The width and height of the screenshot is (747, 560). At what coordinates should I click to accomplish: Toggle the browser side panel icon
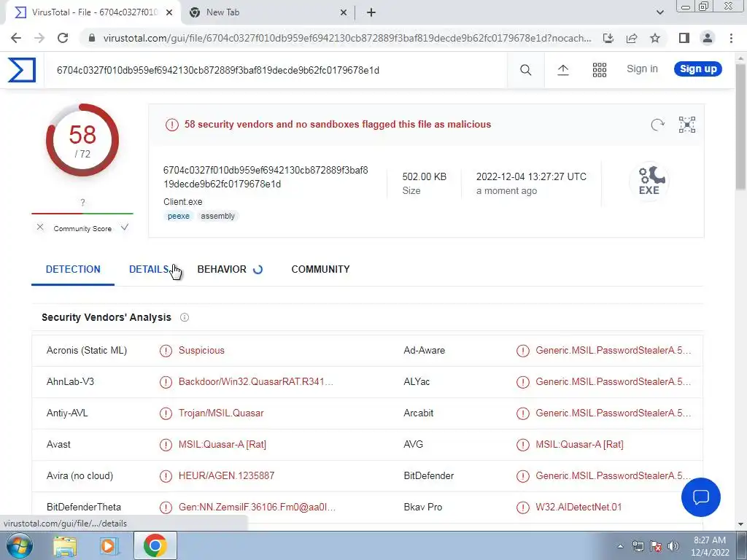pyautogui.click(x=684, y=38)
